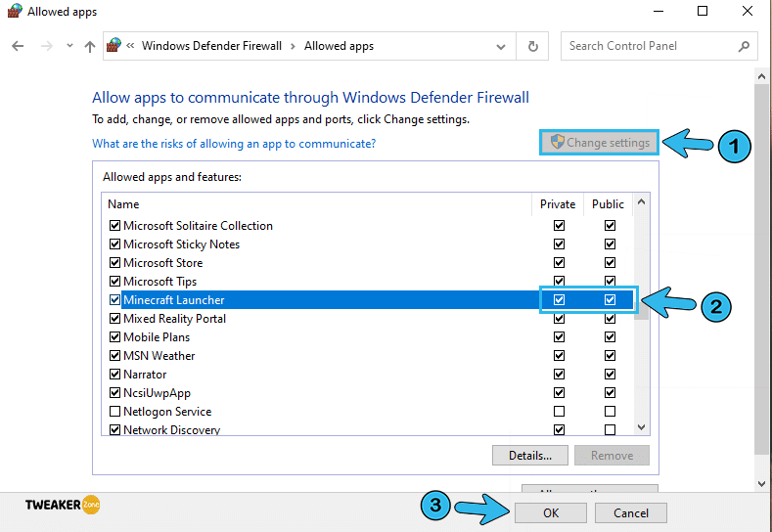Toggle Minecraft Launcher name checkbox
The image size is (772, 532).
click(x=114, y=299)
